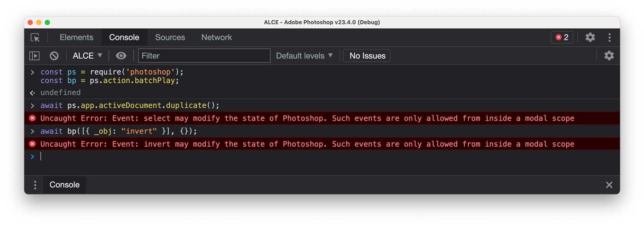
Task: Minimize the window with yellow button
Action: (39, 23)
